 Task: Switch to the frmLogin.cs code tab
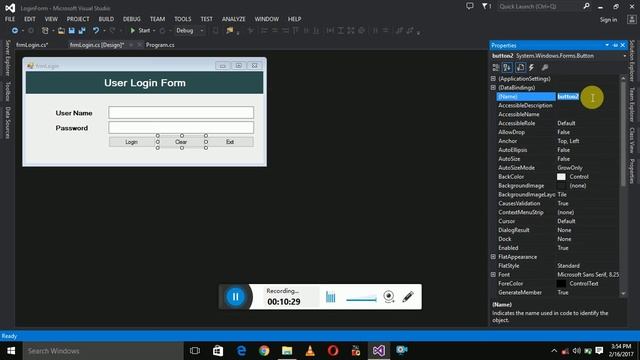(32, 45)
